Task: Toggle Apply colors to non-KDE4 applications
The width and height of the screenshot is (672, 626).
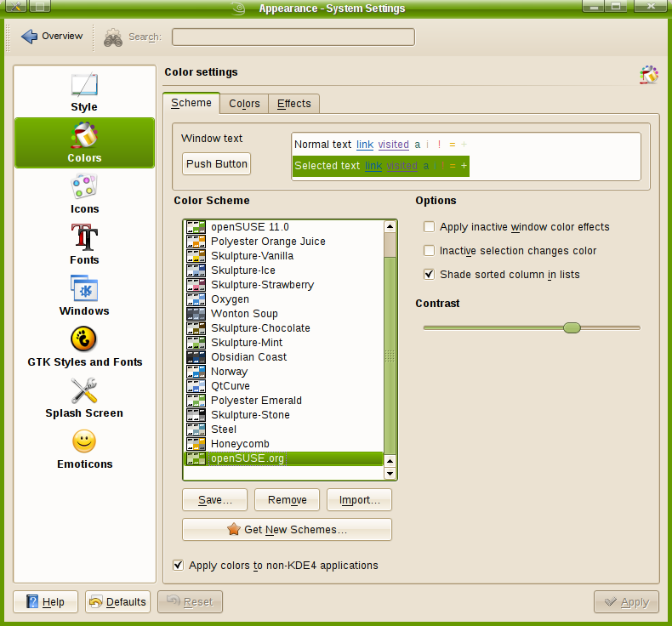Action: point(179,565)
